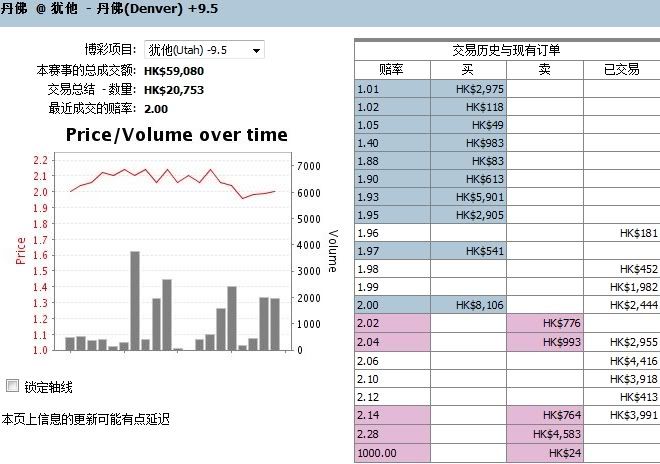This screenshot has width=660, height=464.
Task: Click the 卖 column header
Action: [544, 69]
